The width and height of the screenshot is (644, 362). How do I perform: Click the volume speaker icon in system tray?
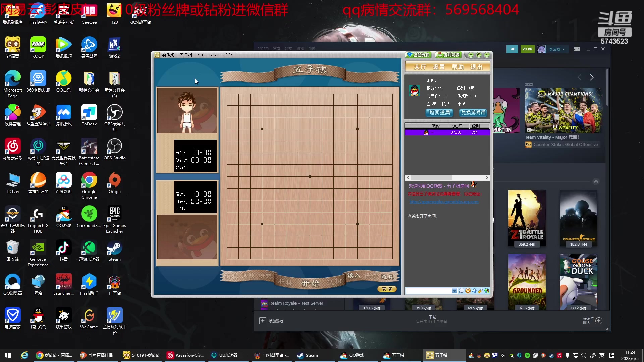click(584, 355)
